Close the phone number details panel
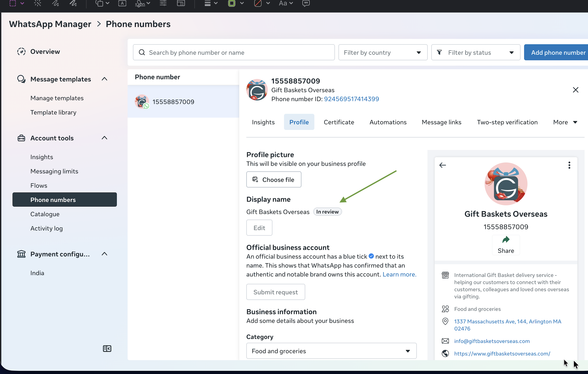 coord(575,90)
